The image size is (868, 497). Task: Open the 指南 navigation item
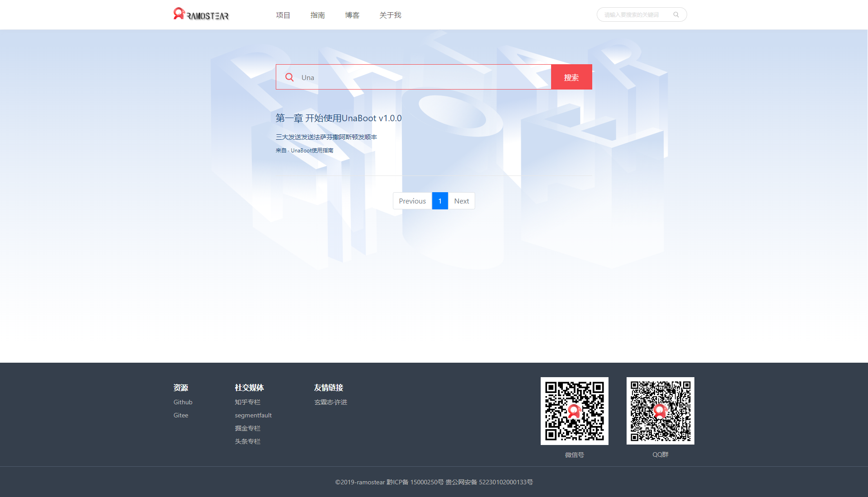317,15
